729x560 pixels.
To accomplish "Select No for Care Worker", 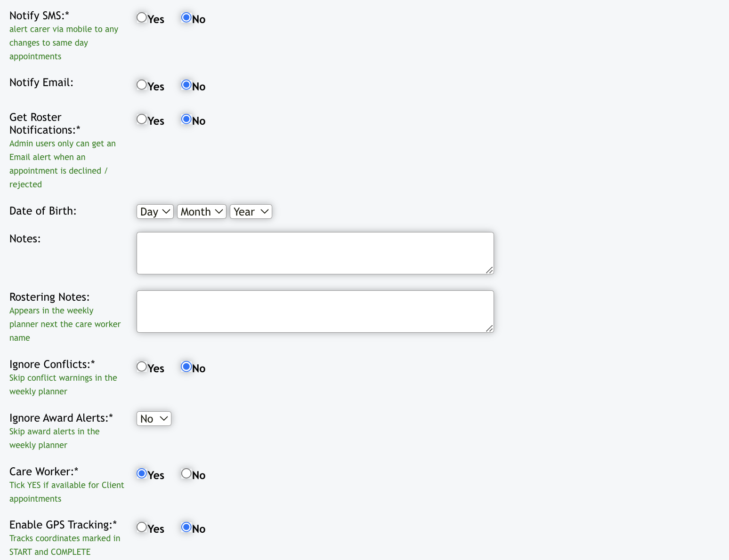I will [x=186, y=474].
